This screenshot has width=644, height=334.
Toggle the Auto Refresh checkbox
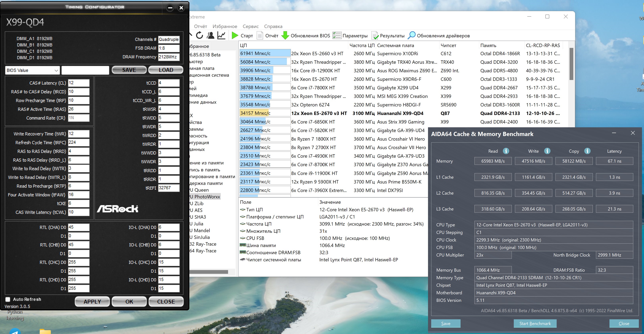(8, 299)
